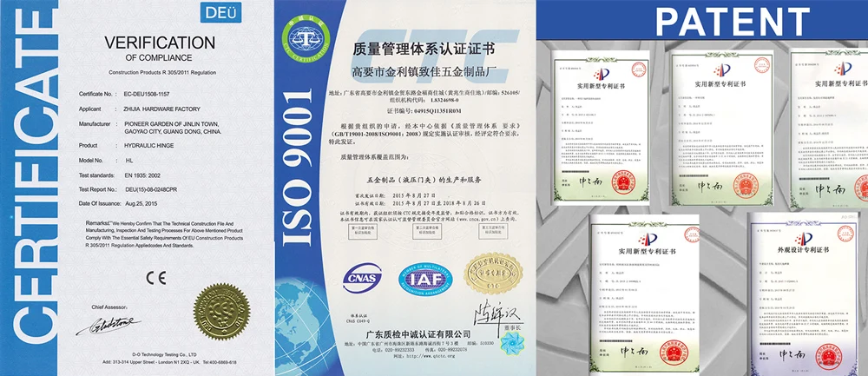Click the DEÜ logo badge
Viewport: 868px width, 376px height.
pos(220,12)
